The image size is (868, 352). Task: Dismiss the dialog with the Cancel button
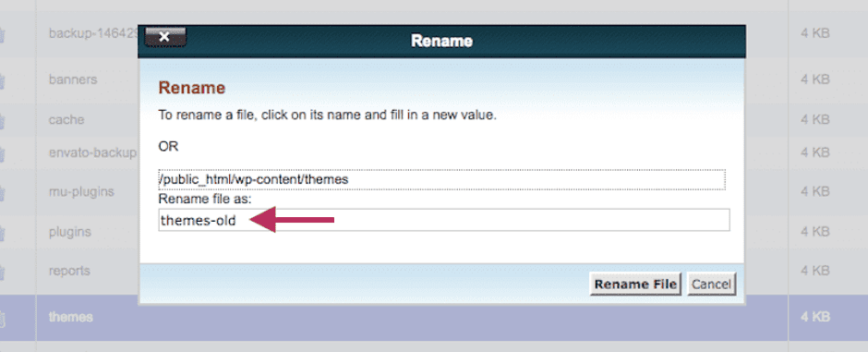(x=711, y=285)
